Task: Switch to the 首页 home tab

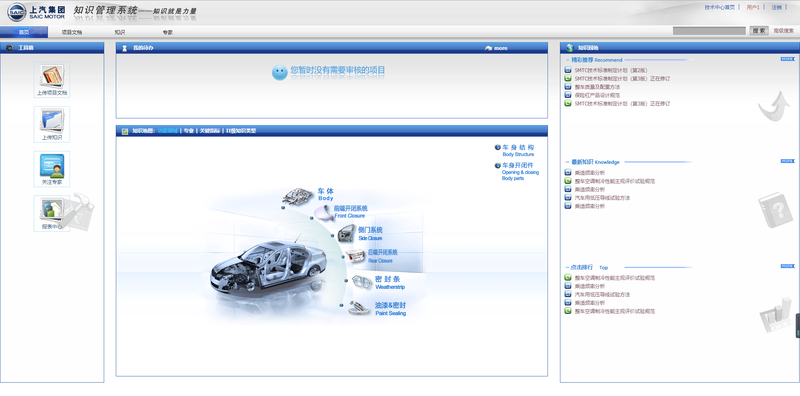Action: click(24, 32)
